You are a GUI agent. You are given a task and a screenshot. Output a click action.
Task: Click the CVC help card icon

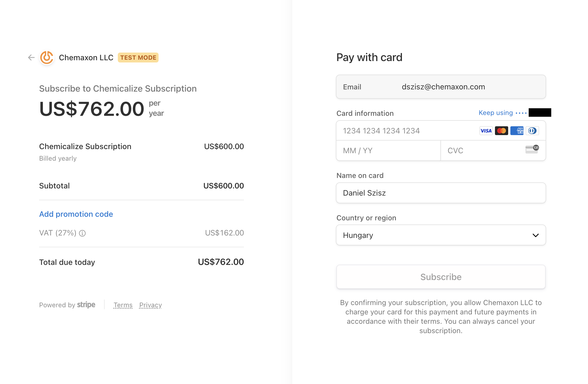coord(532,150)
